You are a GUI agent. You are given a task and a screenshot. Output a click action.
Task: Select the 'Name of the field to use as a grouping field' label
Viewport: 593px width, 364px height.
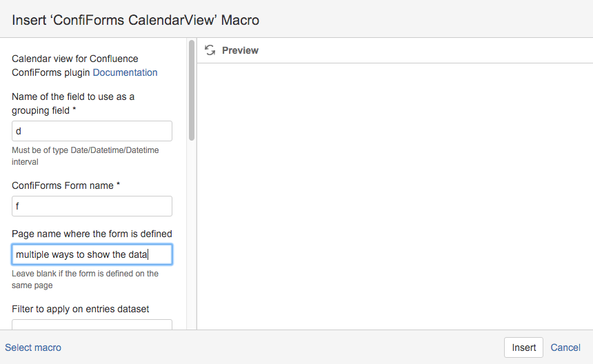tap(73, 103)
